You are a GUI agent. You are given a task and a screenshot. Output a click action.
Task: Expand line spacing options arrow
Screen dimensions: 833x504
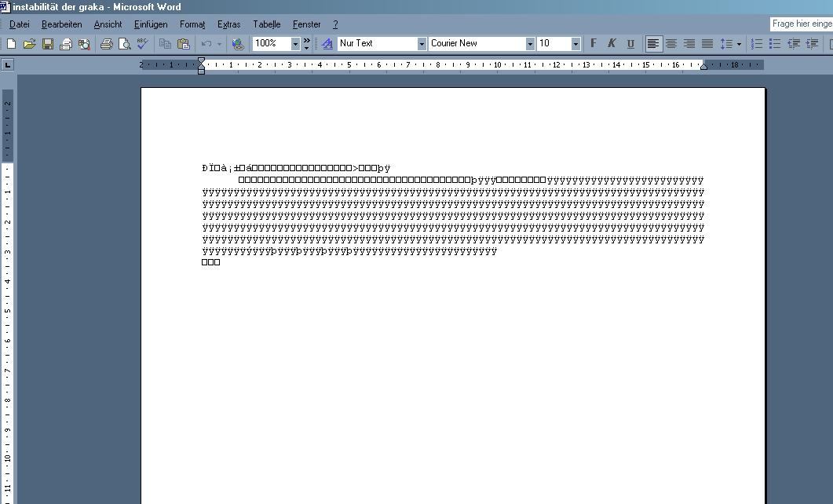tap(739, 43)
